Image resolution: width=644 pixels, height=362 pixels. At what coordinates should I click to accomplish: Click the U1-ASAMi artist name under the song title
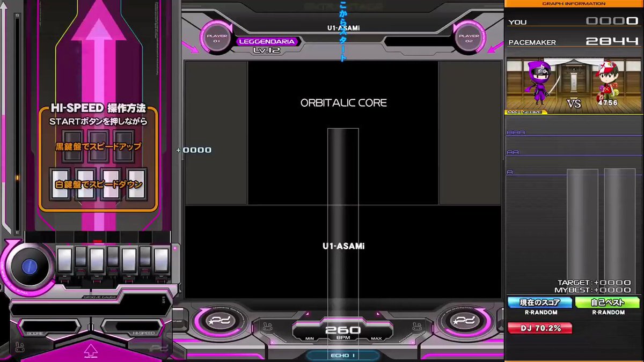[x=343, y=246]
